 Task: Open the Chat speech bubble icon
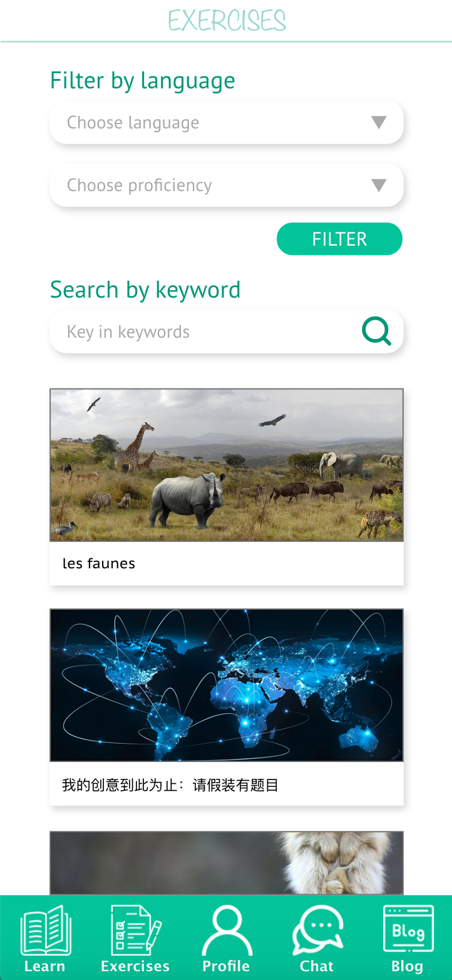(317, 930)
